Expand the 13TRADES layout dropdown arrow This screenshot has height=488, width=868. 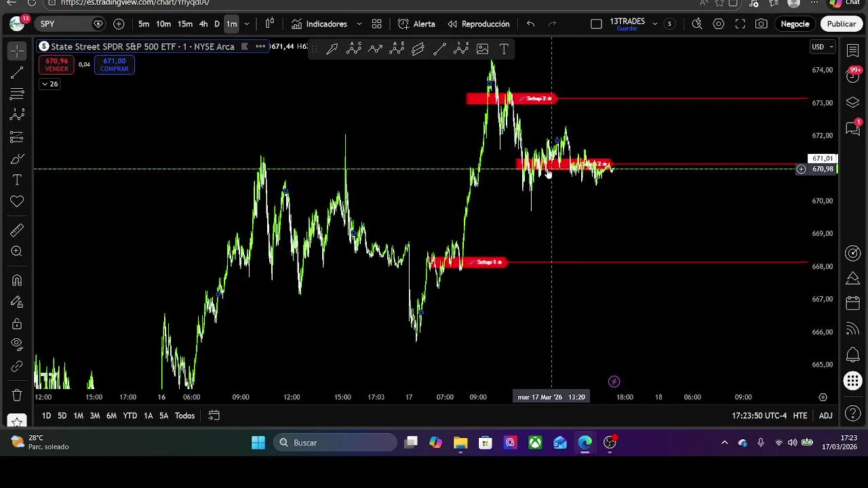click(655, 24)
